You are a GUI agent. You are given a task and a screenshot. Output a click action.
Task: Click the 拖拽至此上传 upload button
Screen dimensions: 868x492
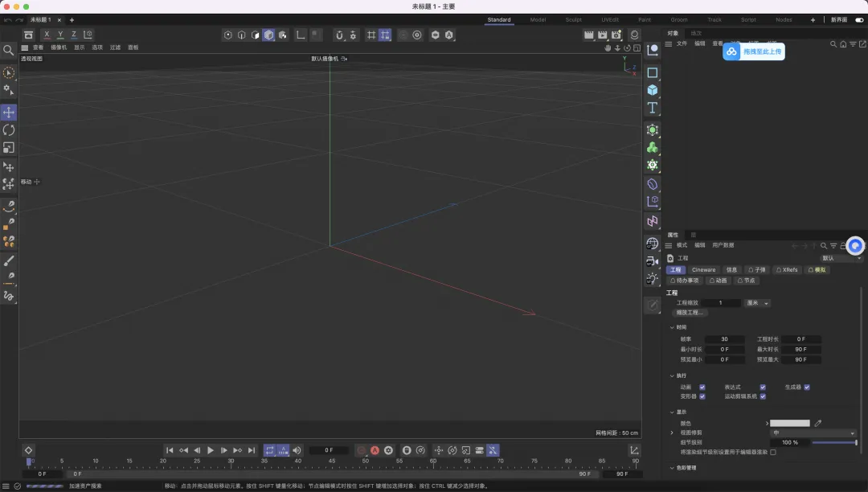coord(754,51)
